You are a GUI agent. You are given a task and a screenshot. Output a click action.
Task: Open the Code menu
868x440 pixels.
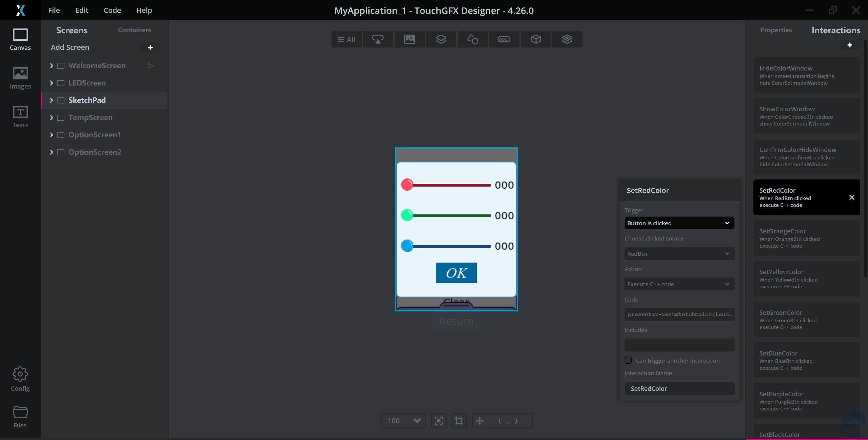(x=112, y=10)
